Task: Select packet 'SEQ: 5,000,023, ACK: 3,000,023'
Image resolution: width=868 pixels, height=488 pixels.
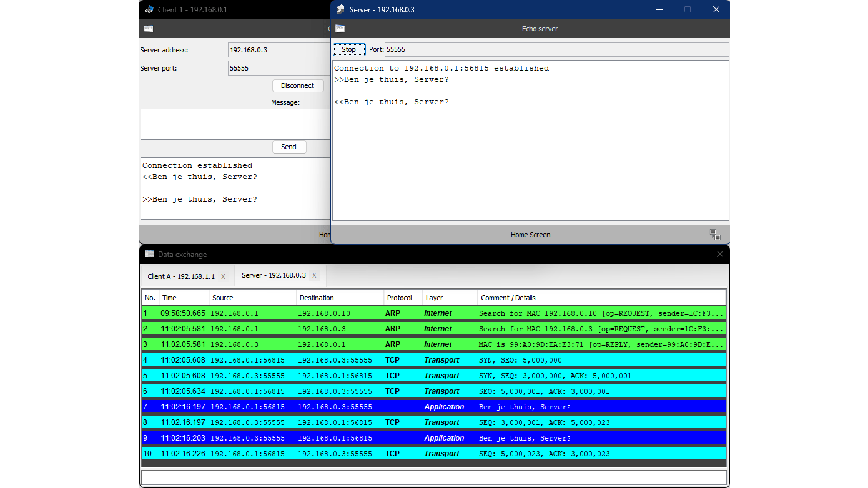Action: click(x=434, y=454)
